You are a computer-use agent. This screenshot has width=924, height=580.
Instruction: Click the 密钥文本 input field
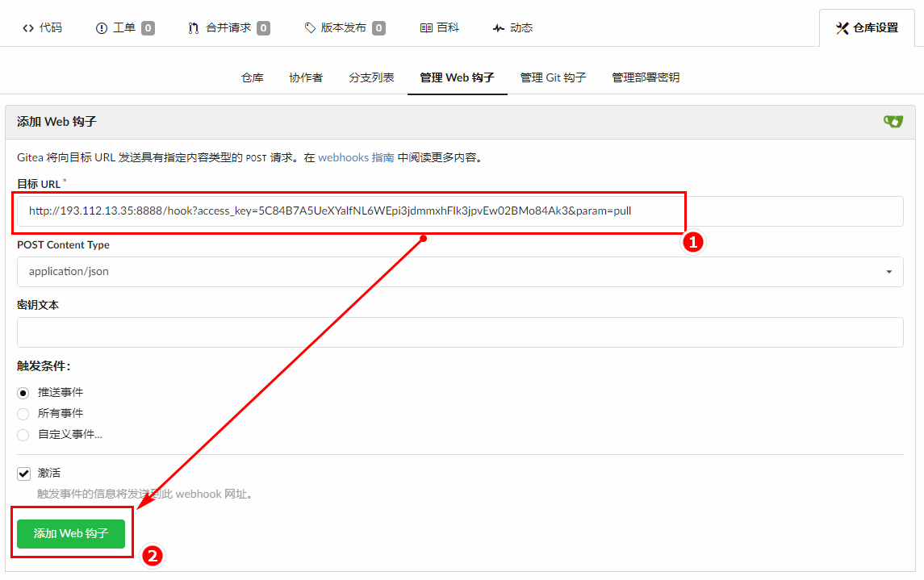(460, 332)
